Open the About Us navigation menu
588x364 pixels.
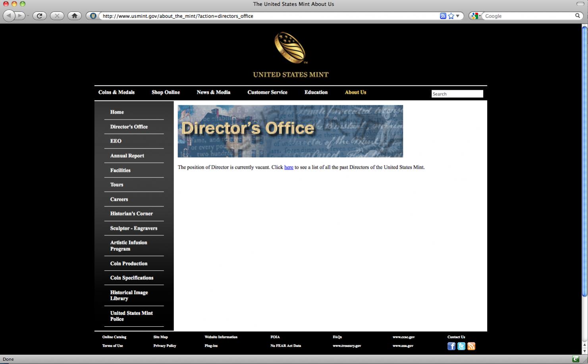point(355,92)
